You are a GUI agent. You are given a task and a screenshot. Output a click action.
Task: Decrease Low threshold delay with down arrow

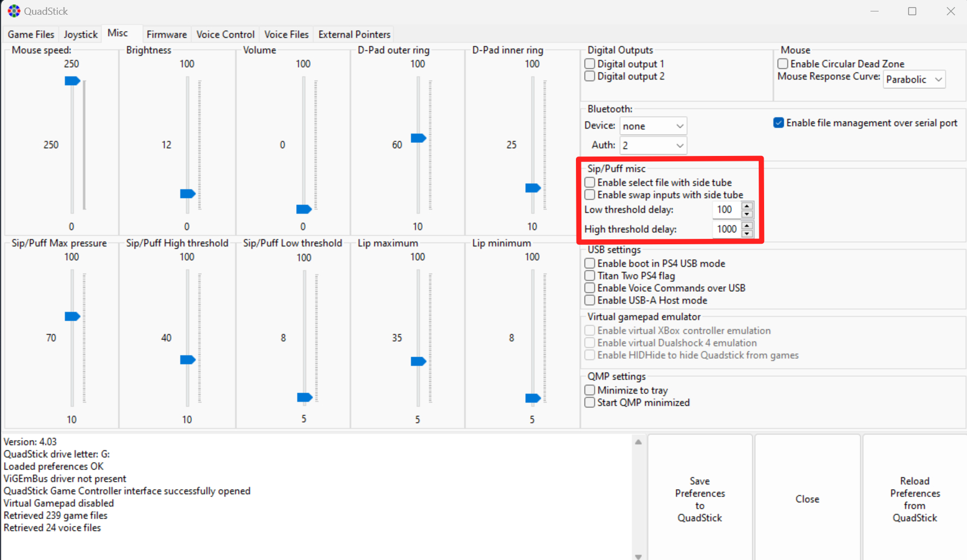(747, 214)
